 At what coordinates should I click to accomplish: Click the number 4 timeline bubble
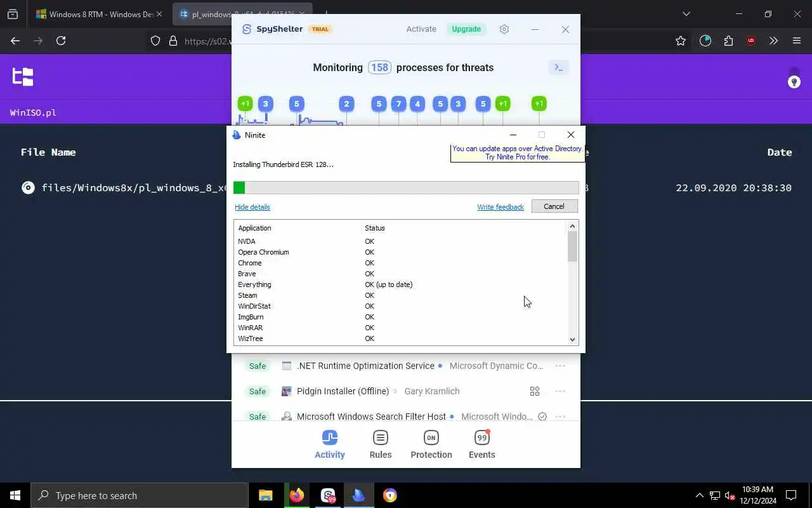417,104
